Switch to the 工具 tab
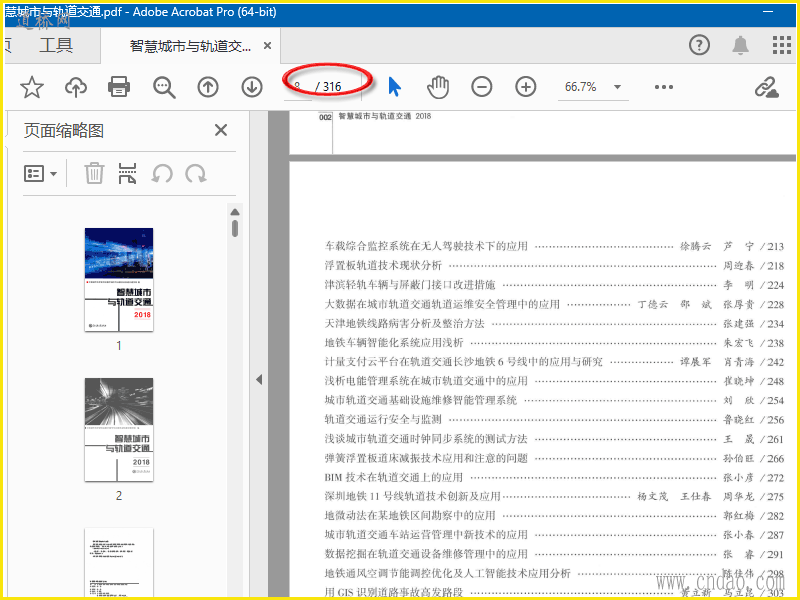The image size is (800, 600). [x=56, y=45]
